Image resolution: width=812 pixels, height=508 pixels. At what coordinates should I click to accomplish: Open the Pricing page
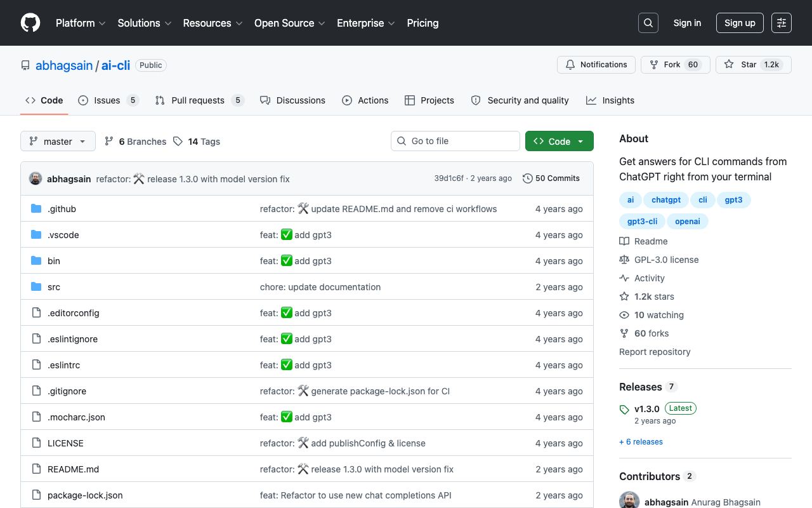pos(422,23)
